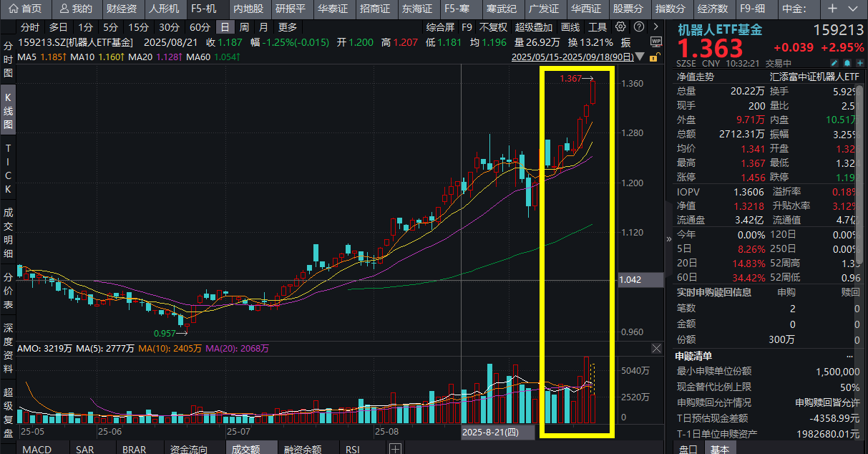Switch to MACD indicator tab
The image size is (868, 454).
tap(36, 449)
